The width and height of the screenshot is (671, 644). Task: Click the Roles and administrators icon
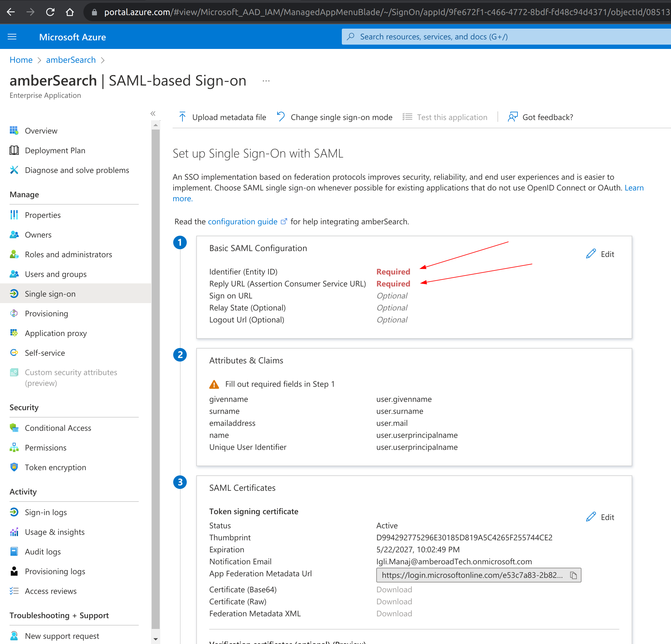[14, 254]
